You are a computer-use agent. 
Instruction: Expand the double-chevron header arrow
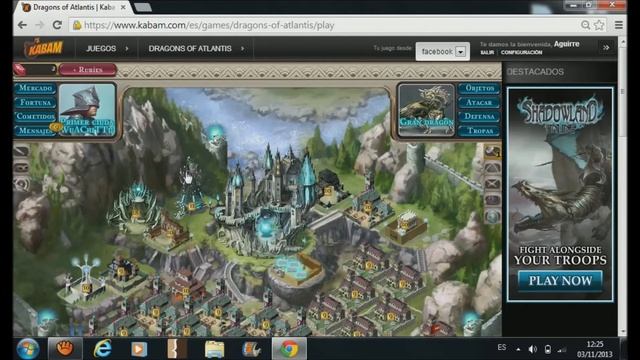point(606,48)
